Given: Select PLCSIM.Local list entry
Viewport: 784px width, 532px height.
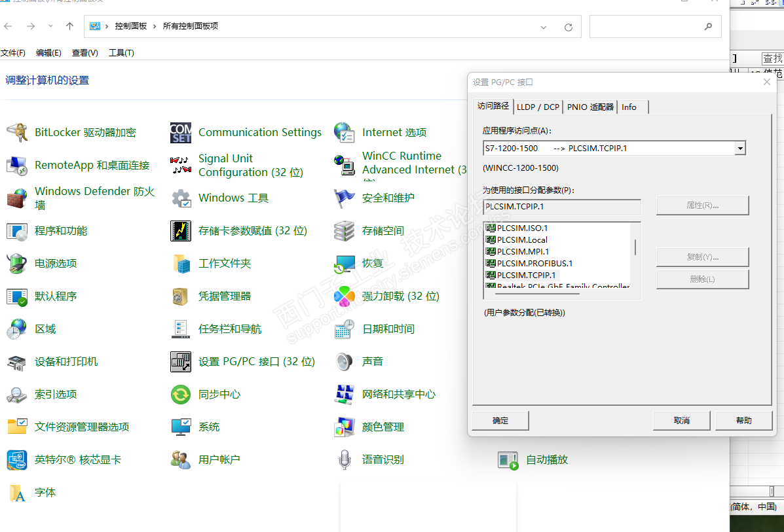Looking at the screenshot, I should pyautogui.click(x=517, y=239).
